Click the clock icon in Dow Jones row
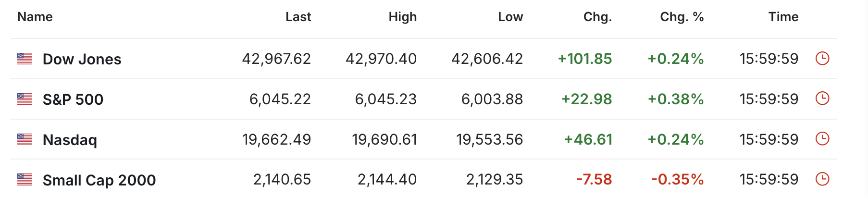 [x=822, y=59]
